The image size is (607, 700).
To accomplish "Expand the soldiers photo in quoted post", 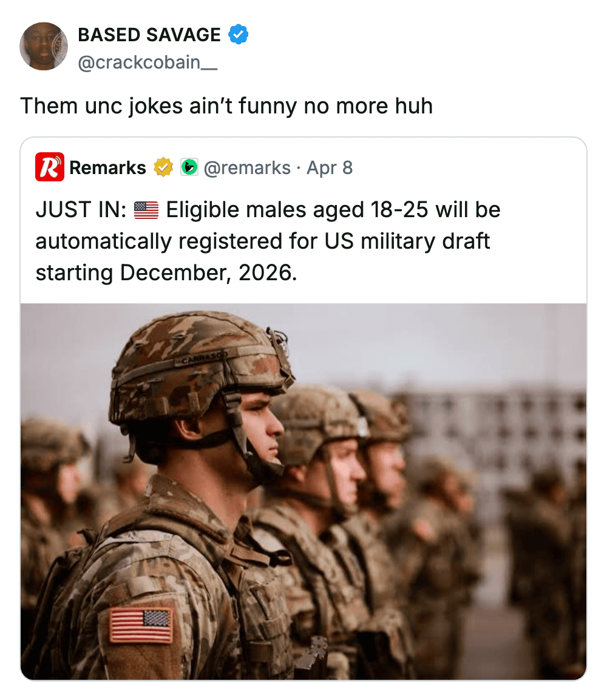I will [x=303, y=491].
